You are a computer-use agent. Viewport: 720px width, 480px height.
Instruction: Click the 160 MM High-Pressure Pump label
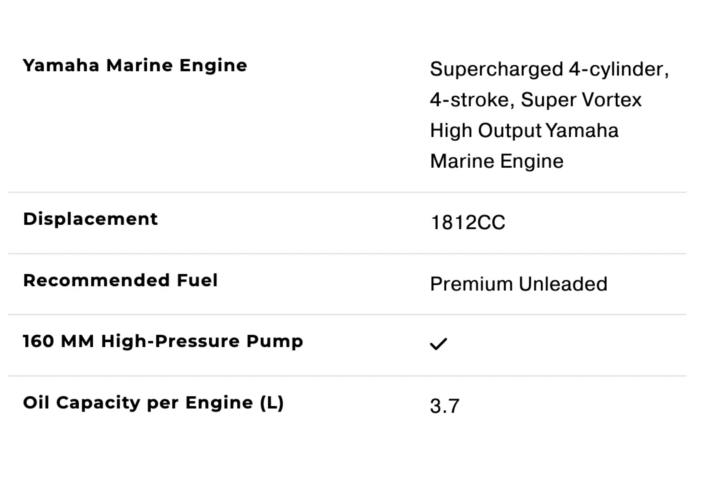coord(163,341)
